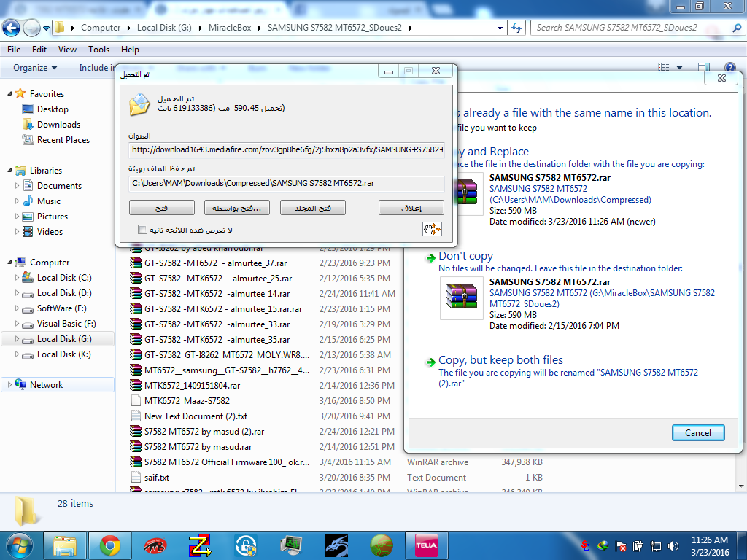Choose Don't copy option
Screen dimensions: 747x560
tap(466, 256)
